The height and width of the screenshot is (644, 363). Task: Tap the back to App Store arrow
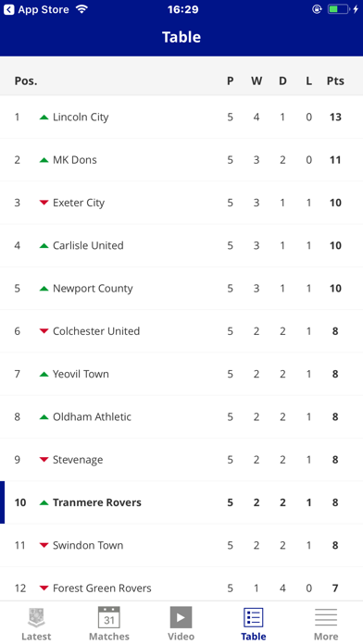[8, 9]
